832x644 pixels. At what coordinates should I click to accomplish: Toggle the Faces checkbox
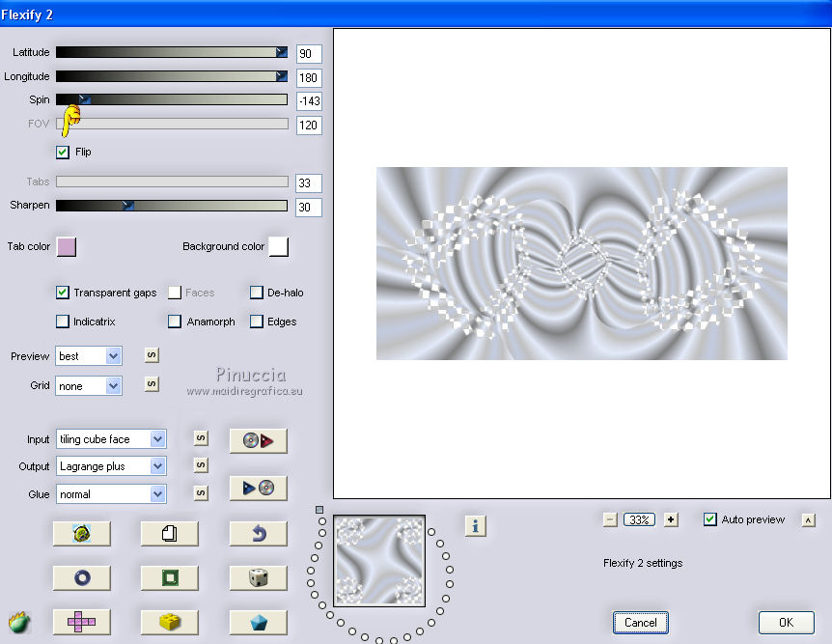175,293
